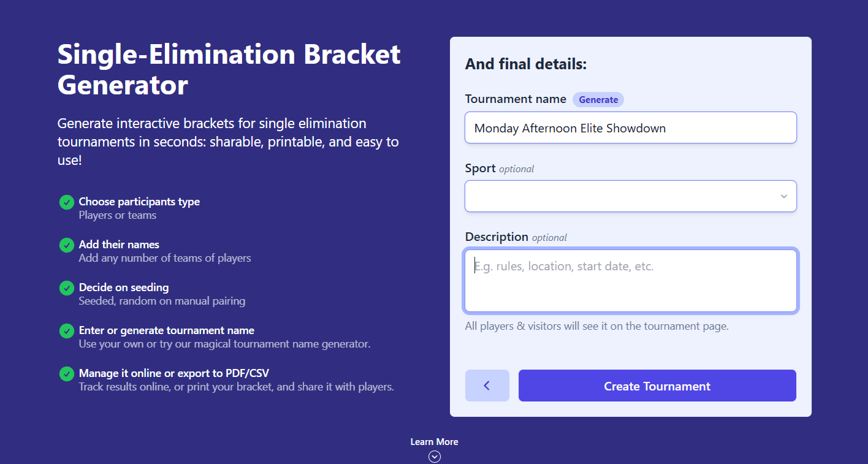Click the Tournament name label
The width and height of the screenshot is (868, 464).
(516, 99)
